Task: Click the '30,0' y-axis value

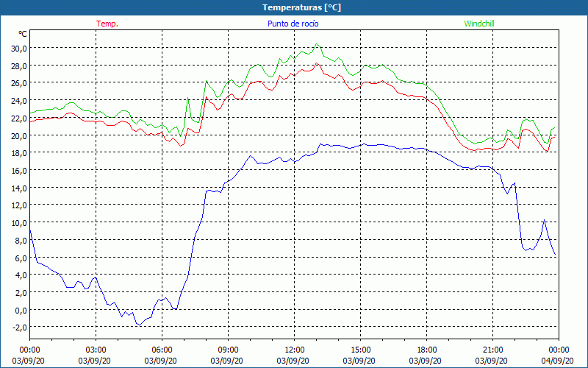Action: pyautogui.click(x=19, y=48)
